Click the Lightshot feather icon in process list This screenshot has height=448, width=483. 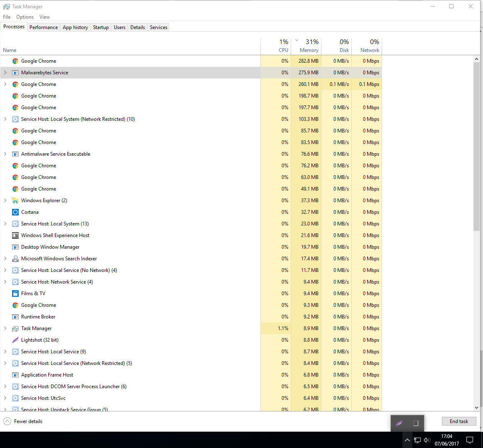coord(15,340)
